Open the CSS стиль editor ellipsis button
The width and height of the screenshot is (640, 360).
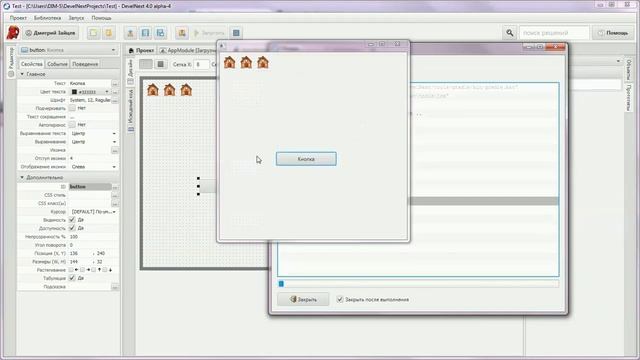115,195
